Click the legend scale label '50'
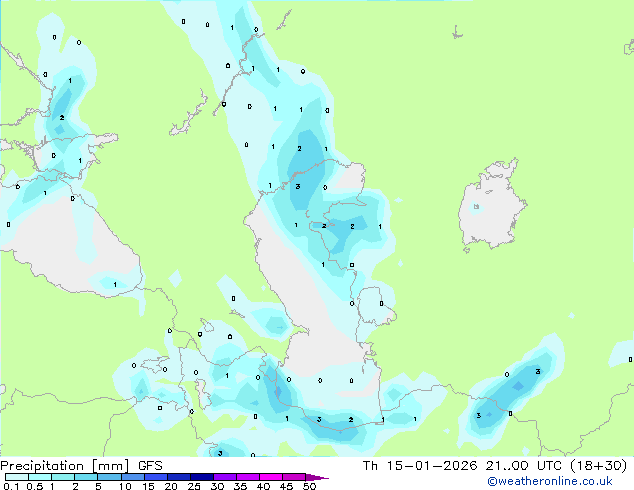The image size is (634, 490). pyautogui.click(x=309, y=486)
